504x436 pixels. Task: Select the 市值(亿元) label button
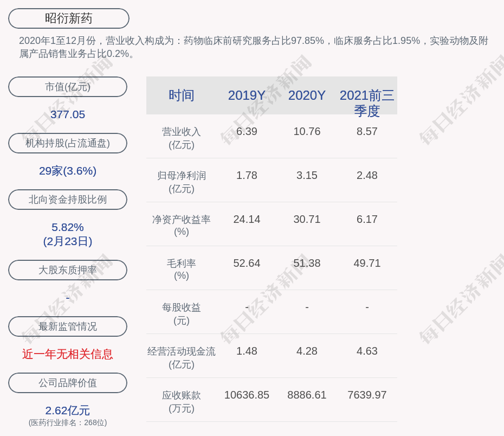[68, 87]
